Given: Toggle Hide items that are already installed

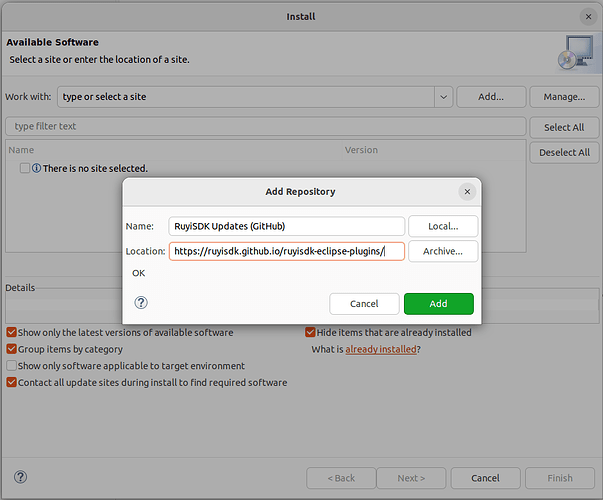Looking at the screenshot, I should [x=310, y=332].
